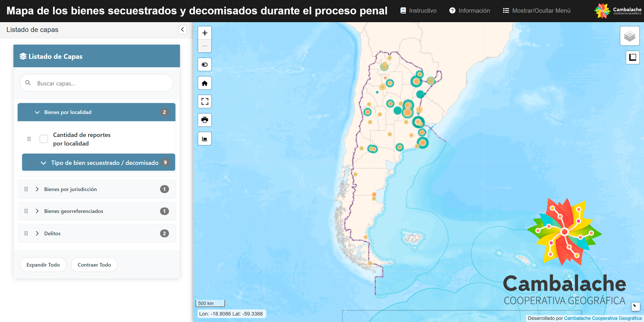Click the map home extent icon
Viewport: 644px width, 322px height.
point(205,83)
